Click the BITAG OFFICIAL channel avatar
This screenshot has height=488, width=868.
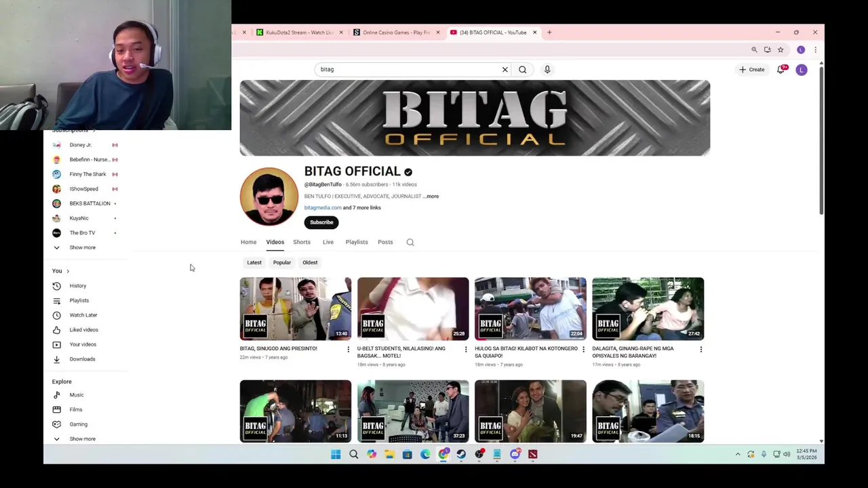[269, 197]
